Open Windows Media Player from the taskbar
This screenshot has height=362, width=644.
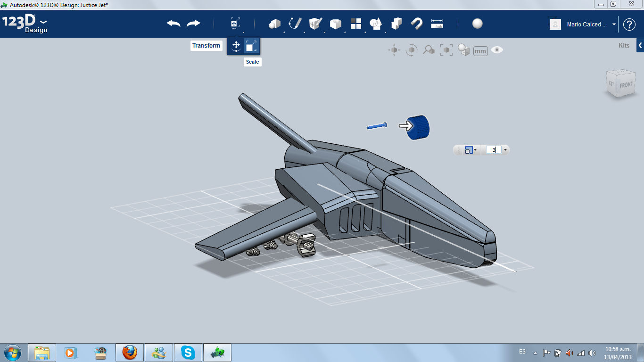[70, 352]
